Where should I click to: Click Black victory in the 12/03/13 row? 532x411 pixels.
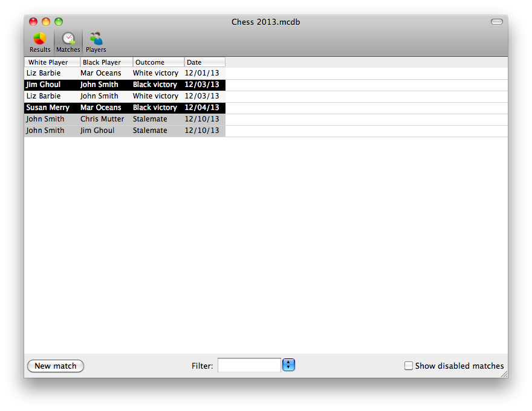click(155, 85)
